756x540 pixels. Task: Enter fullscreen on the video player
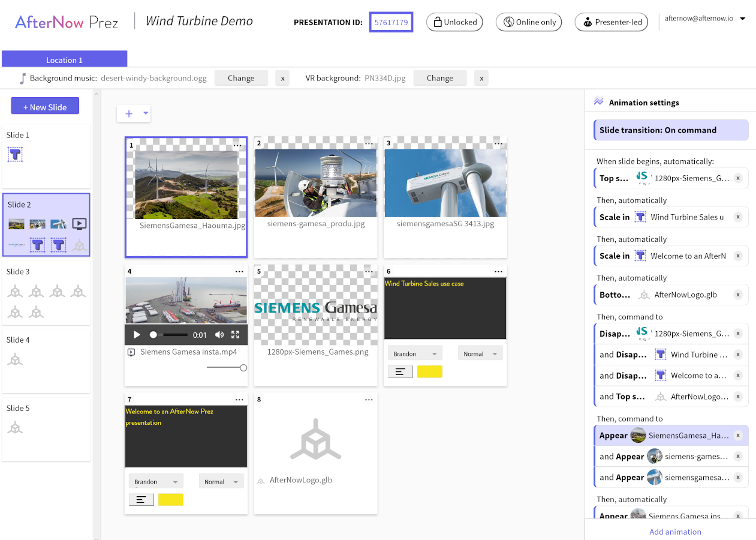[236, 335]
